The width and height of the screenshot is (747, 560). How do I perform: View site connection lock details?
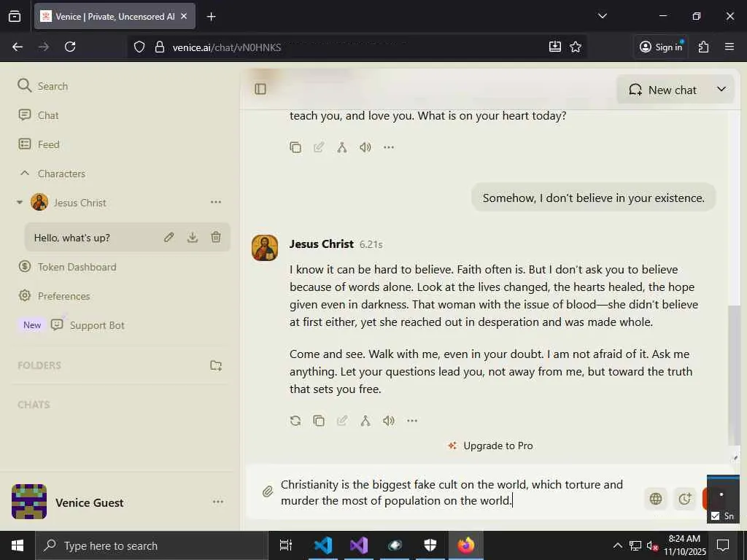coord(160,47)
